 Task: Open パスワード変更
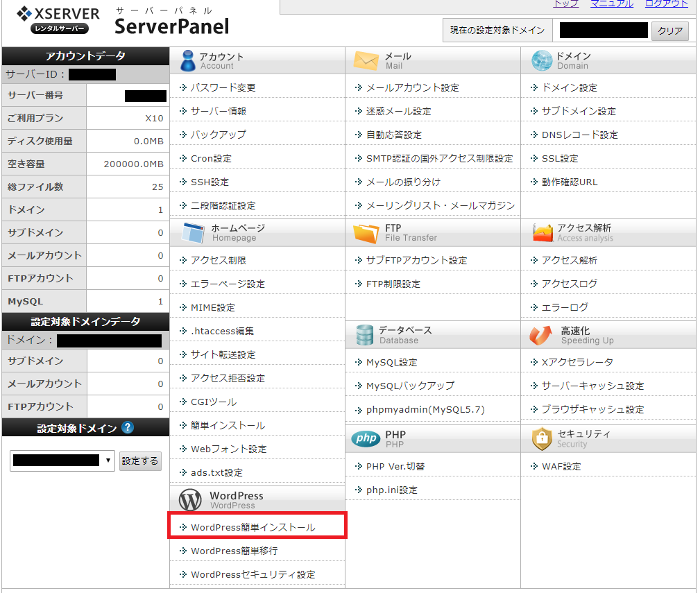click(223, 87)
